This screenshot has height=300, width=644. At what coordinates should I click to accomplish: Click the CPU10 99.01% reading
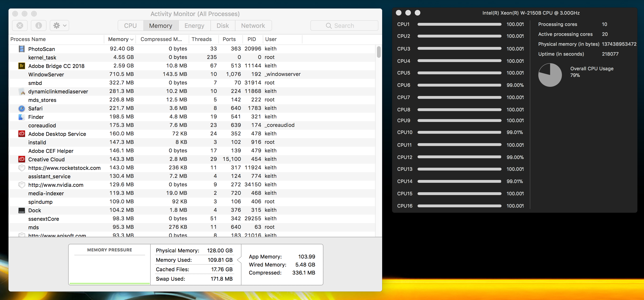(514, 133)
